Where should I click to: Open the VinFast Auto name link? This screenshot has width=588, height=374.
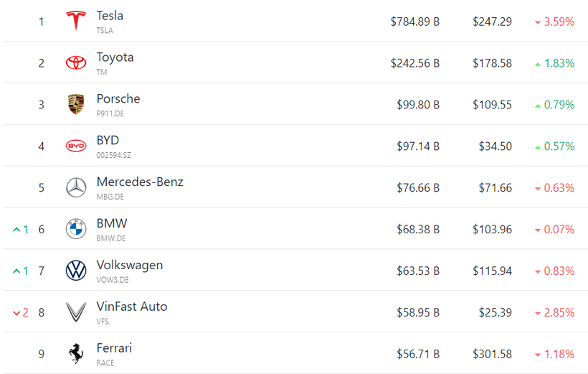[x=132, y=307]
